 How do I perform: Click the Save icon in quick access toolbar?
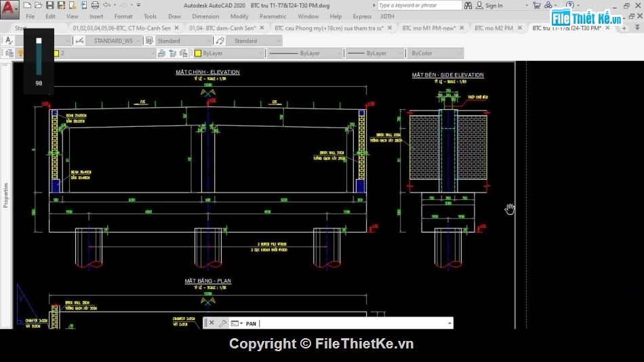[x=49, y=5]
